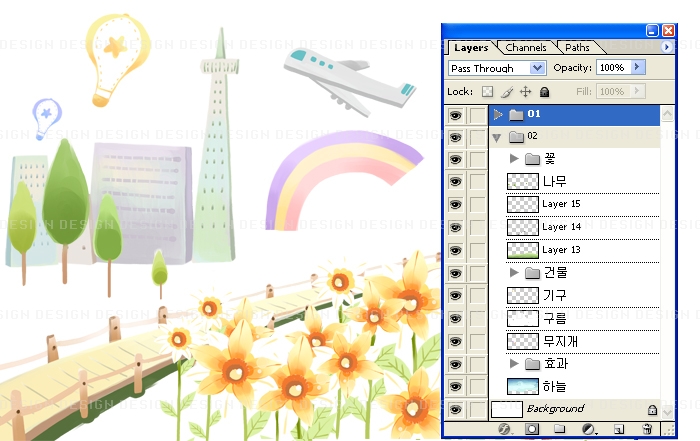Click the Delete layer trash icon
The image size is (700, 441).
tap(648, 429)
